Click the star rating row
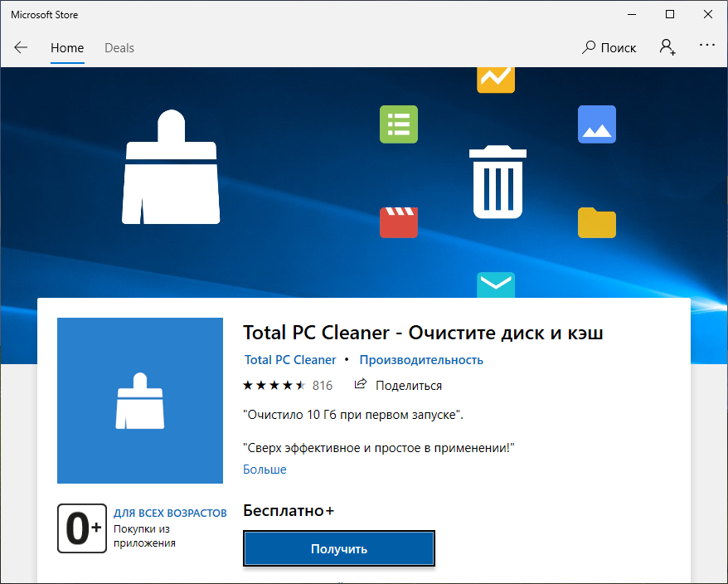 tap(274, 385)
